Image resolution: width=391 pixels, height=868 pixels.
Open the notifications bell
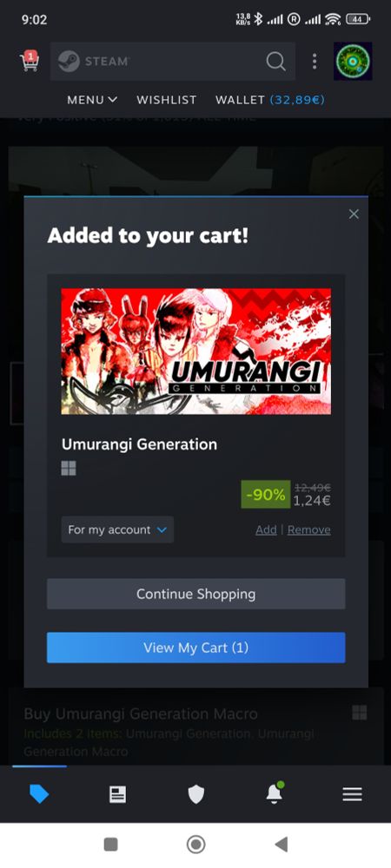coord(275,793)
